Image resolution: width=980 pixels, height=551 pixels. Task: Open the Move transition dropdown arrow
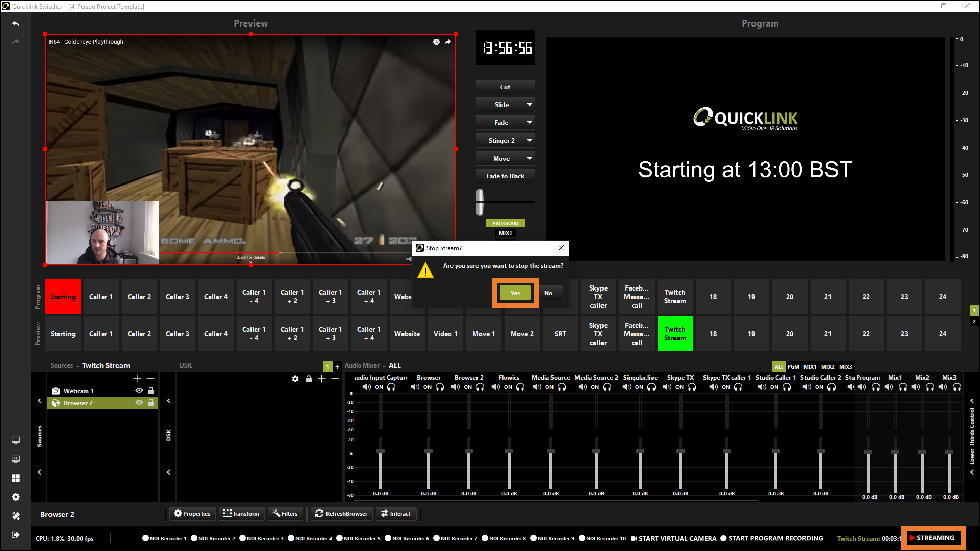[530, 159]
